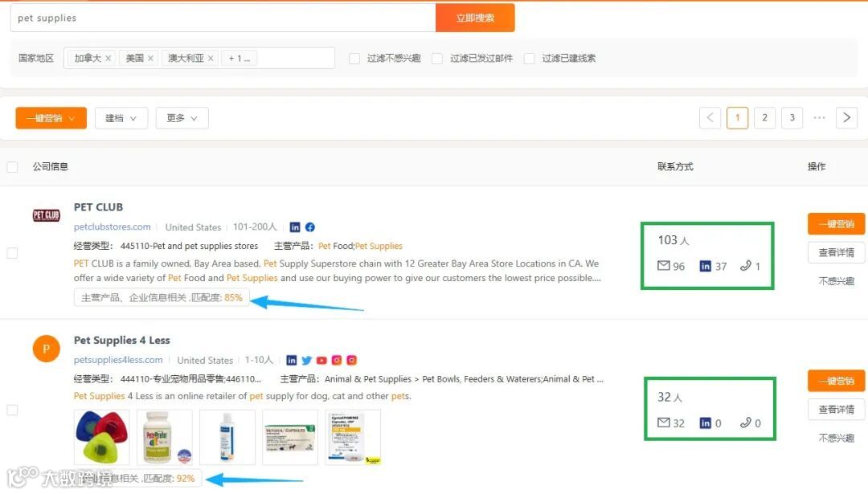Open the green capsules box thumbnail

[290, 437]
